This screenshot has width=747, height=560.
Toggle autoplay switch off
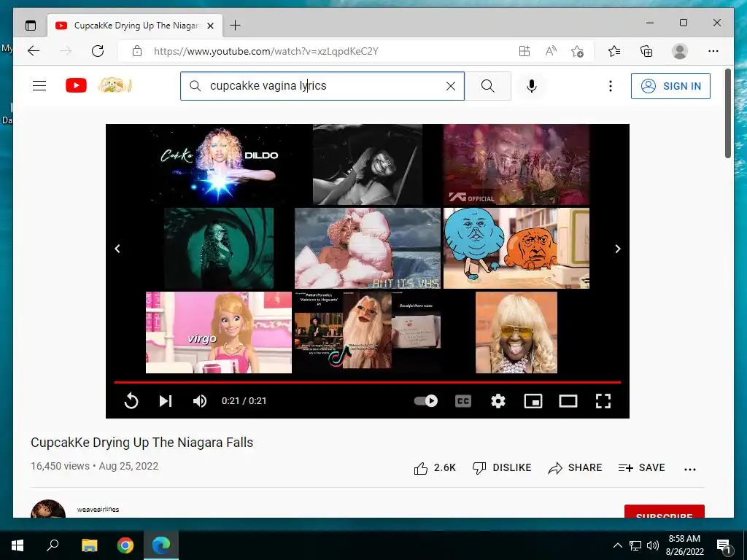426,401
